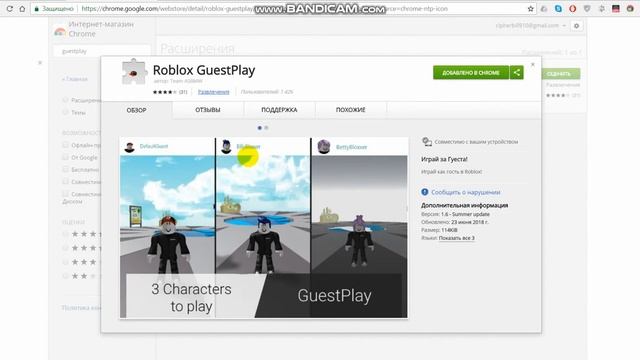The height and width of the screenshot is (360, 640).
Task: Click the ДОБАВЛЕНО В CHROME button
Action: pyautogui.click(x=471, y=73)
